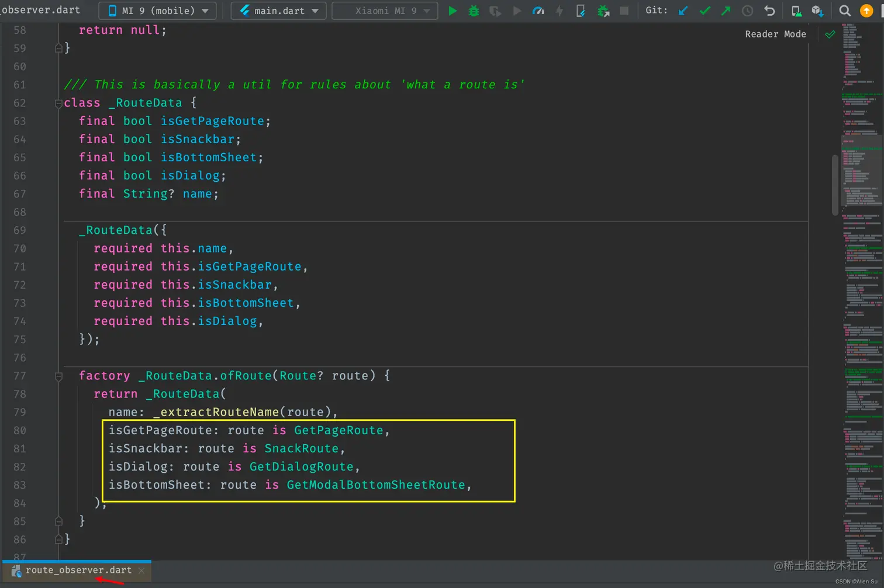
Task: Open Flutter performance gauge icon
Action: click(x=538, y=11)
